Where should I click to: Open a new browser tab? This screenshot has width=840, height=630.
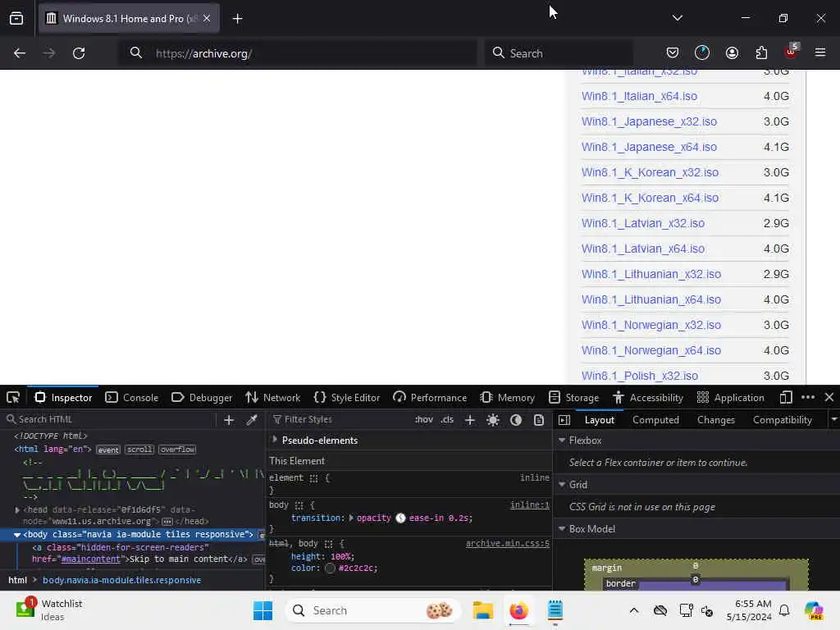click(237, 19)
